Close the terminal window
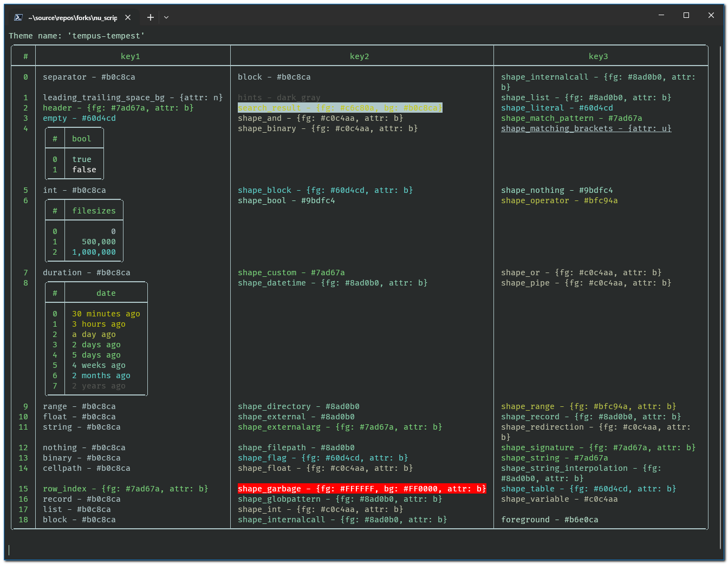Image resolution: width=728 pixels, height=564 pixels. tap(711, 15)
